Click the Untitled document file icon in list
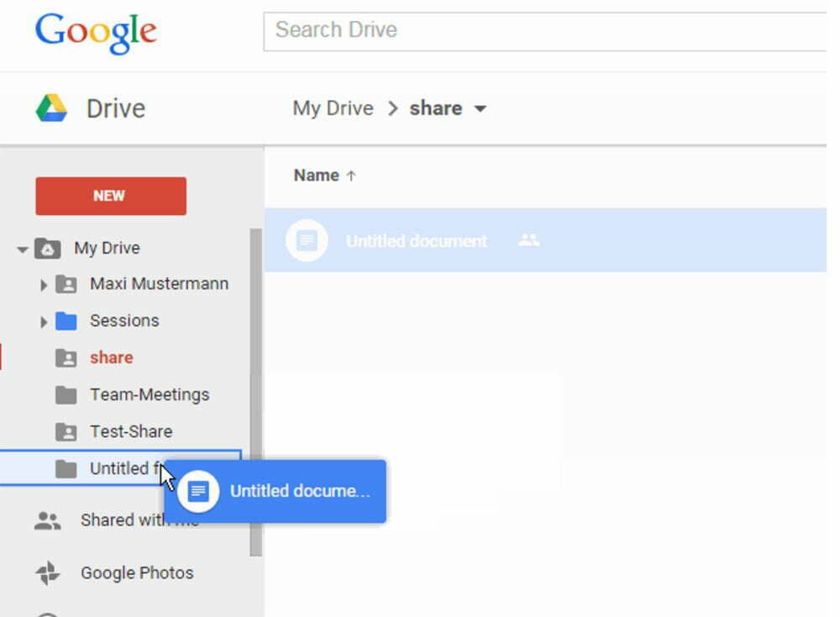This screenshot has height=617, width=840. (x=307, y=240)
